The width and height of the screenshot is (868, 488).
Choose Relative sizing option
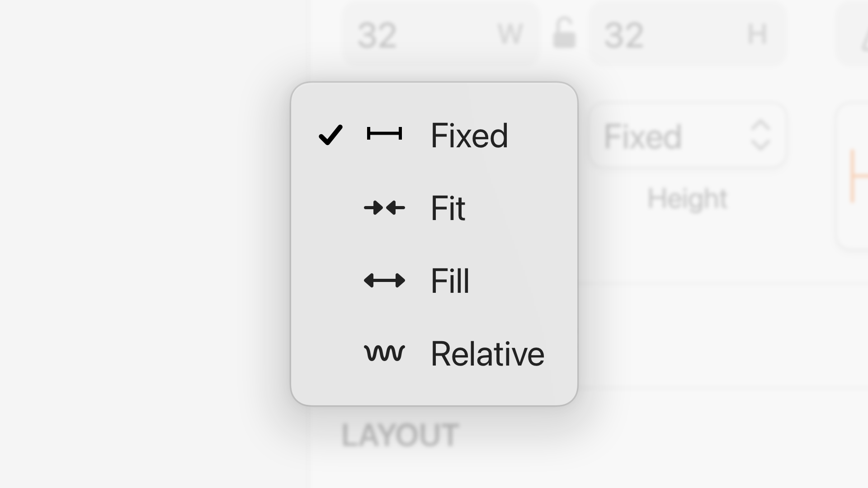(487, 353)
